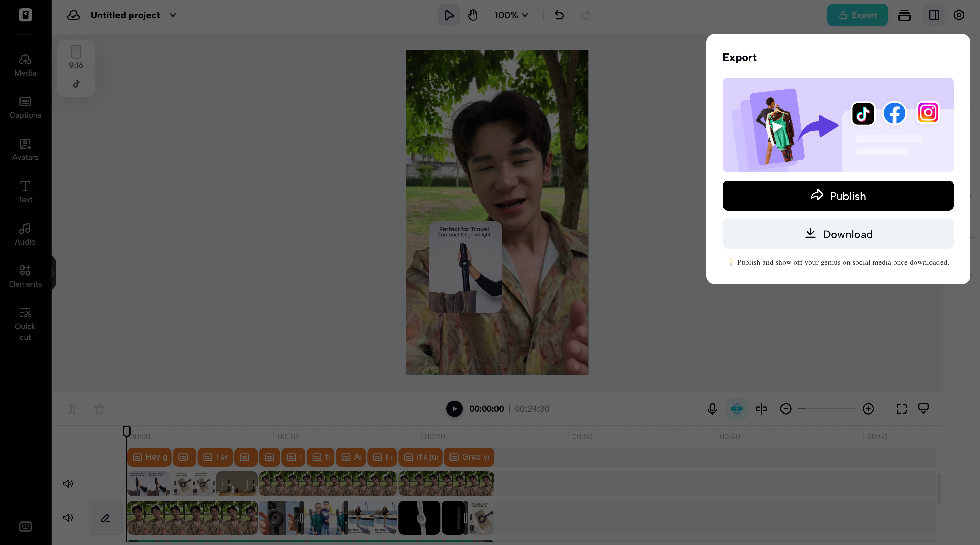Viewport: 980px width, 545px height.
Task: Click the Download button
Action: point(838,234)
